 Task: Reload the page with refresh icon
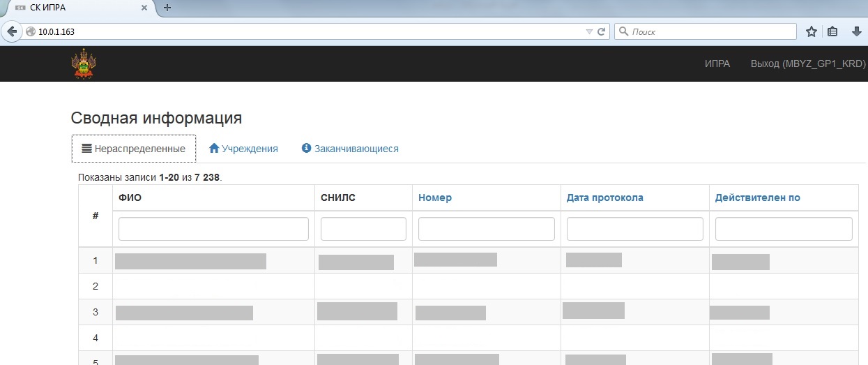tap(601, 31)
